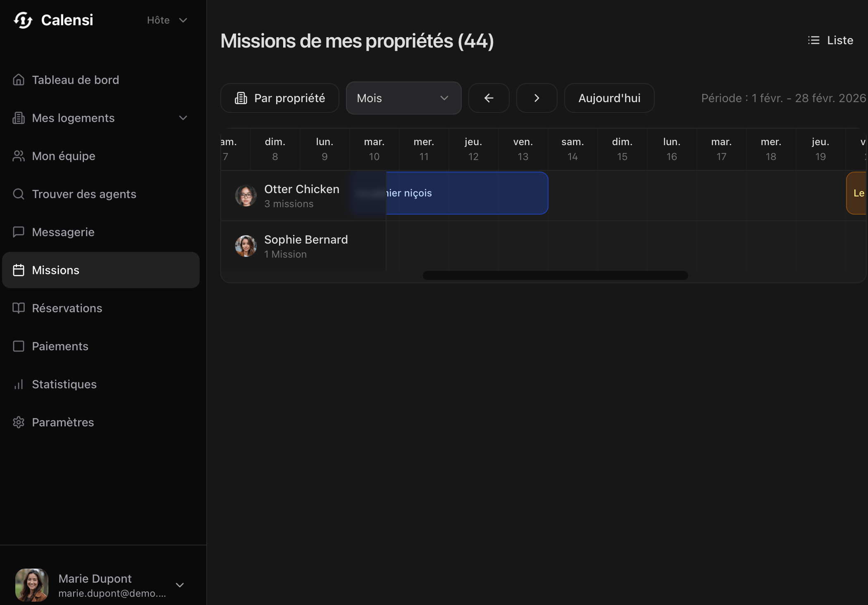Expand Mes logements submenu chevron
The height and width of the screenshot is (605, 868).
tap(183, 118)
